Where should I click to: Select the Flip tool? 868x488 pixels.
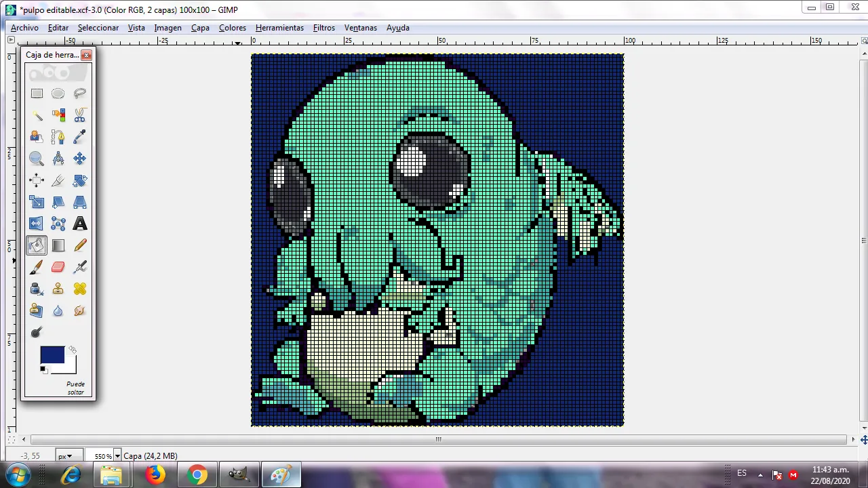point(37,224)
